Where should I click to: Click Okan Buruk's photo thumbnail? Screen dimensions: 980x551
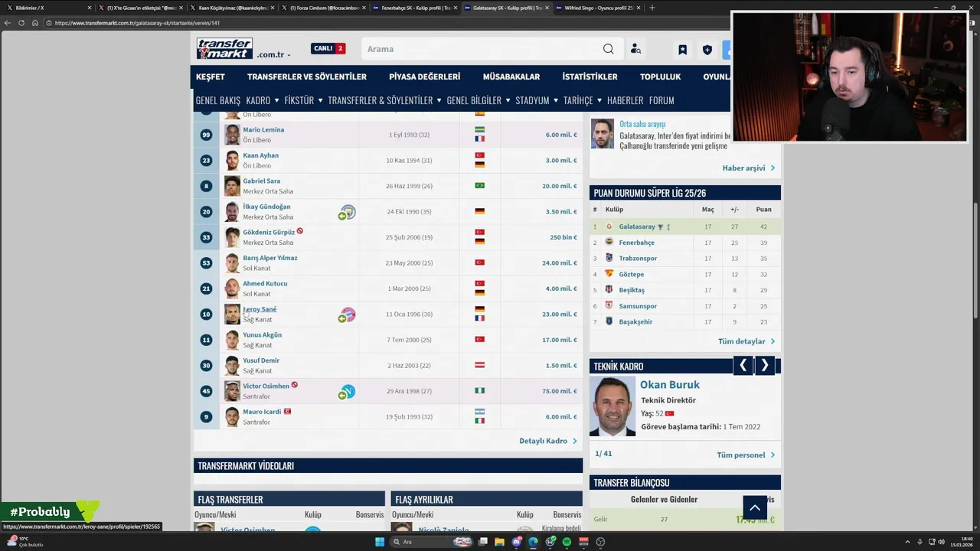[x=612, y=406]
